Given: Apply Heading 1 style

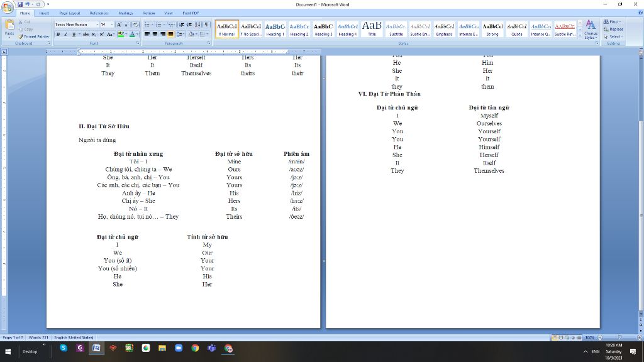Looking at the screenshot, I should [x=275, y=29].
